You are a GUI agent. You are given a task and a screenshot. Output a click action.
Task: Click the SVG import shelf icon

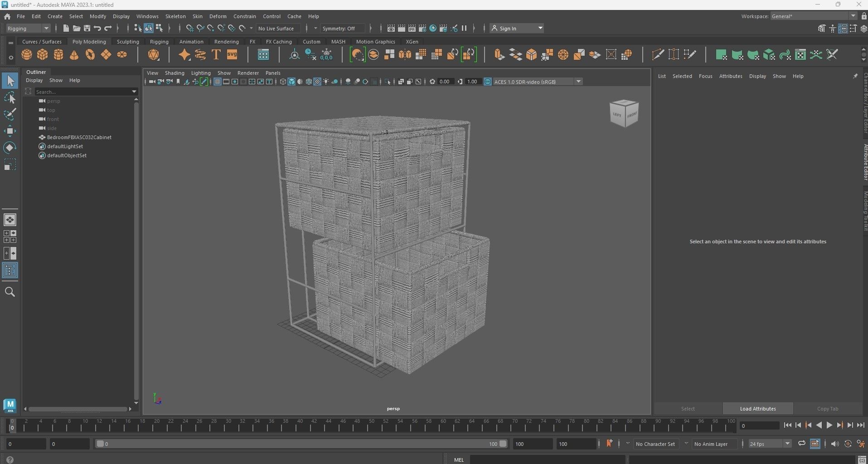pos(232,55)
